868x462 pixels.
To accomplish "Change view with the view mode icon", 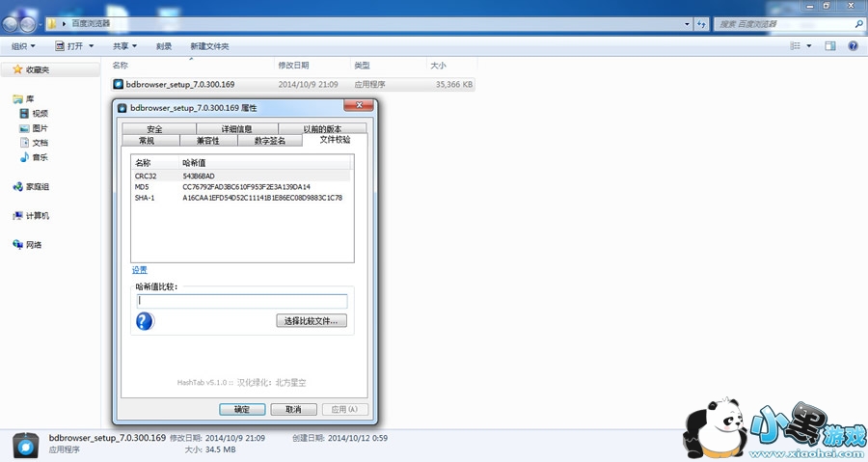I will 796,46.
